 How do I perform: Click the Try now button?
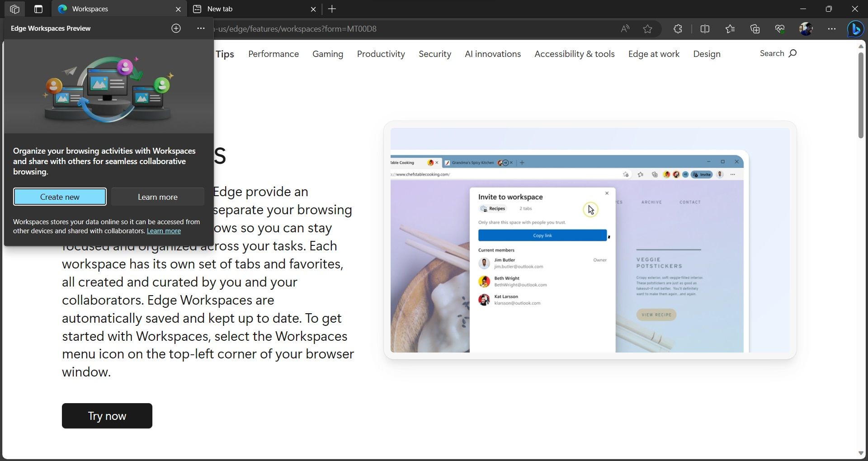pos(107,415)
